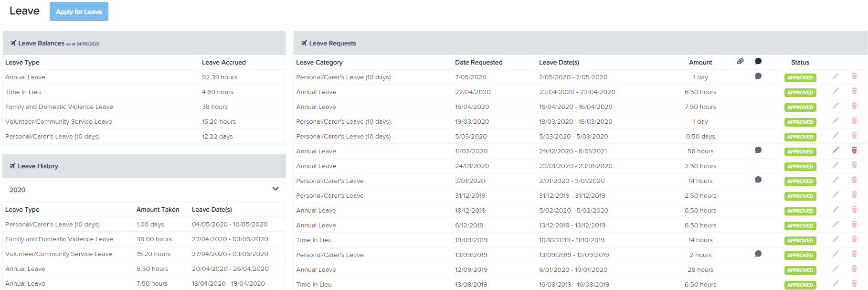Edit the 22/04/2020 Annual Leave request
Screen dimensions: 868x290
(x=836, y=92)
